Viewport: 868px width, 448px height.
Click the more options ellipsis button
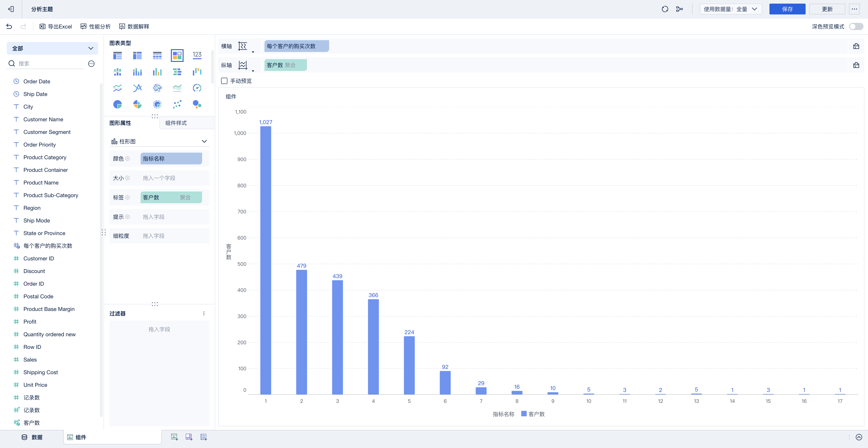click(x=854, y=9)
